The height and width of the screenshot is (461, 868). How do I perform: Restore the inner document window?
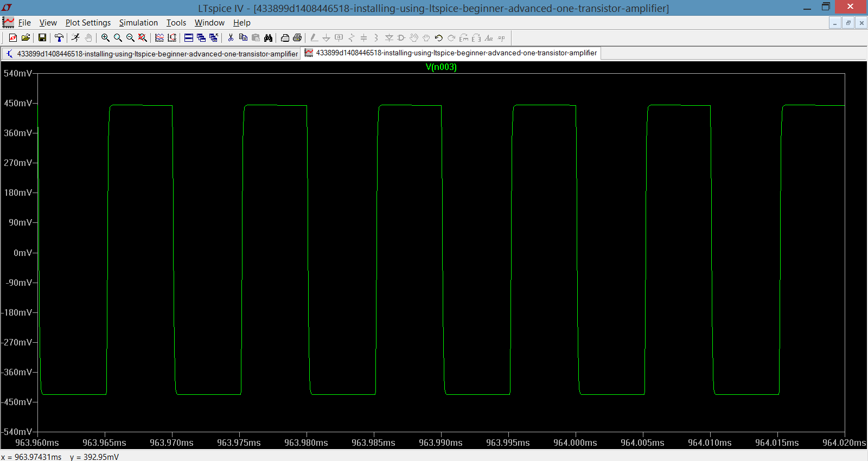point(848,23)
